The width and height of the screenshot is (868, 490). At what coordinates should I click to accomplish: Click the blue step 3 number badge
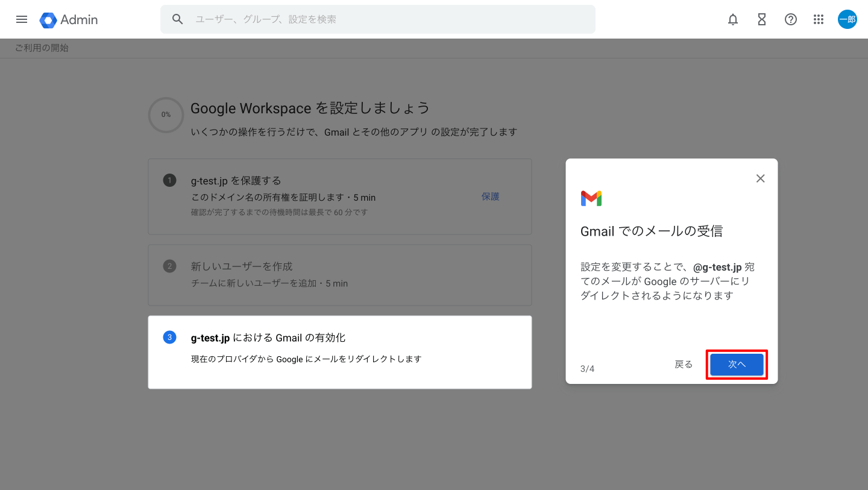click(169, 337)
